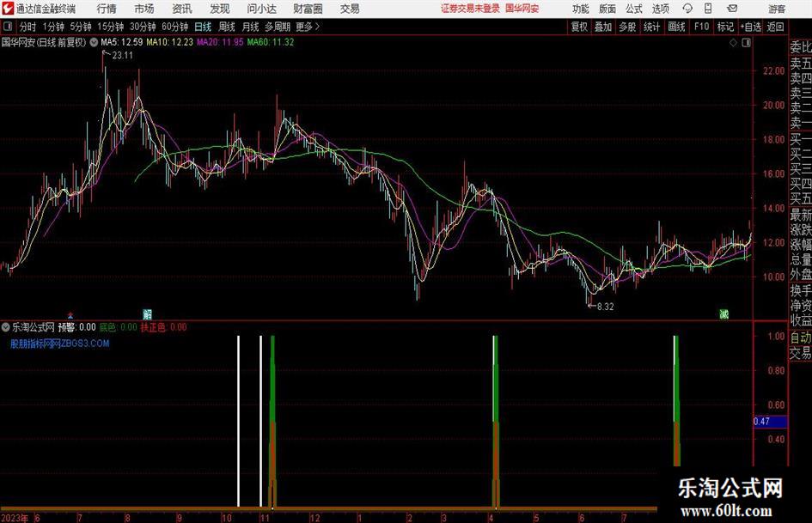Viewport: 812px width, 523px height.
Task: Click the 扶正色: 0.00 indicator label
Action: (x=163, y=327)
